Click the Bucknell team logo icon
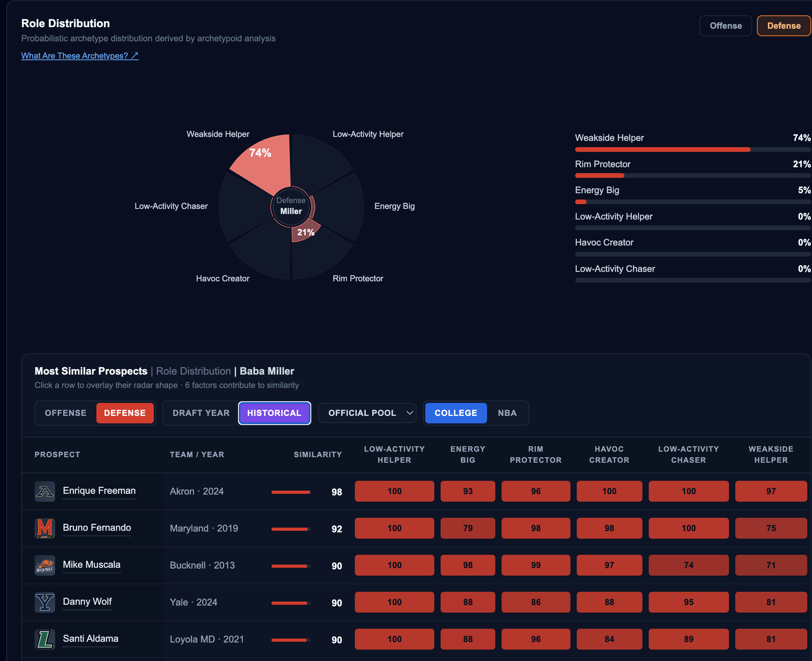812x661 pixels. 45,565
